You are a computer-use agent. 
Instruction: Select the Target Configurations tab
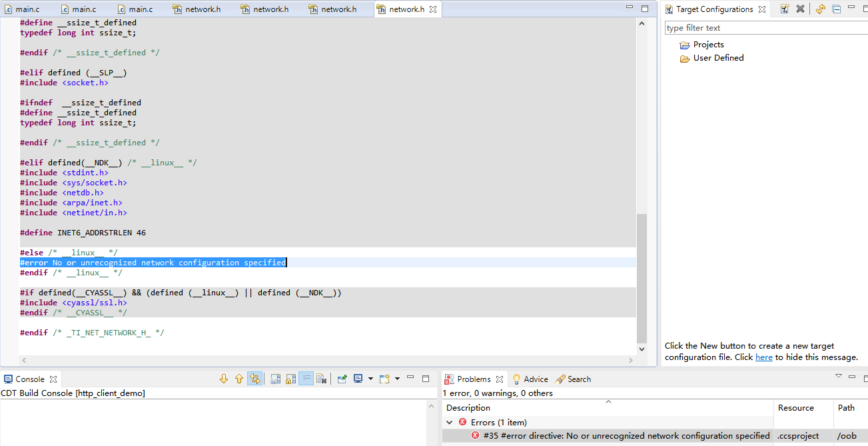click(x=709, y=9)
